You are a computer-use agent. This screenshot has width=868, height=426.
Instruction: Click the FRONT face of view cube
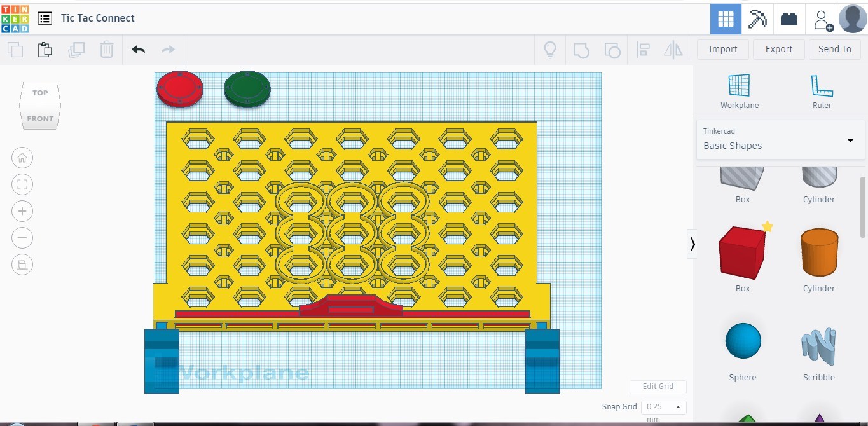tap(40, 118)
